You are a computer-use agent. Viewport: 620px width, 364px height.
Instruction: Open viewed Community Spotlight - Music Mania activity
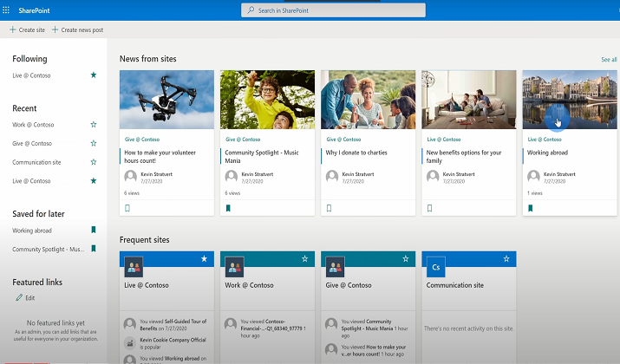[x=375, y=328]
